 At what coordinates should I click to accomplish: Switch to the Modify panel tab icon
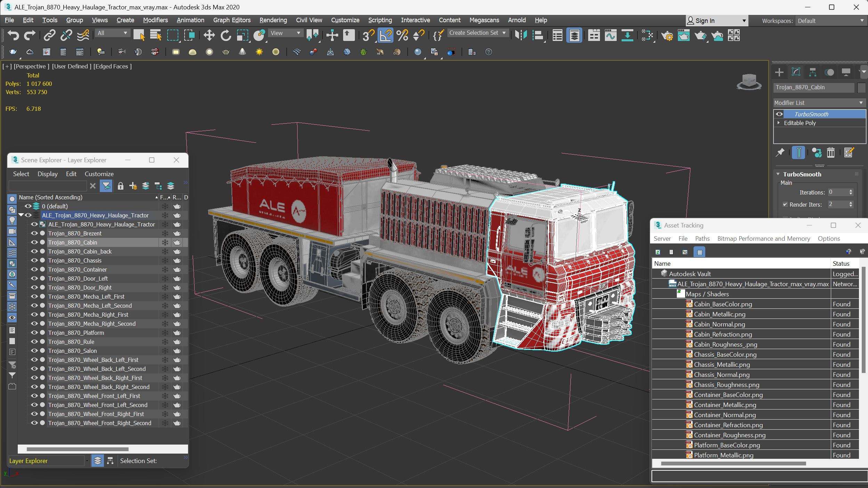[x=796, y=72]
